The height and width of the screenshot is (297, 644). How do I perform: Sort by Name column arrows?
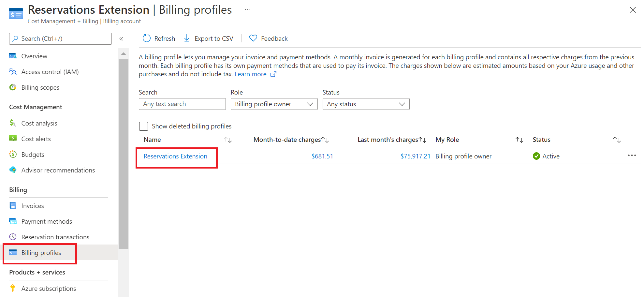228,140
